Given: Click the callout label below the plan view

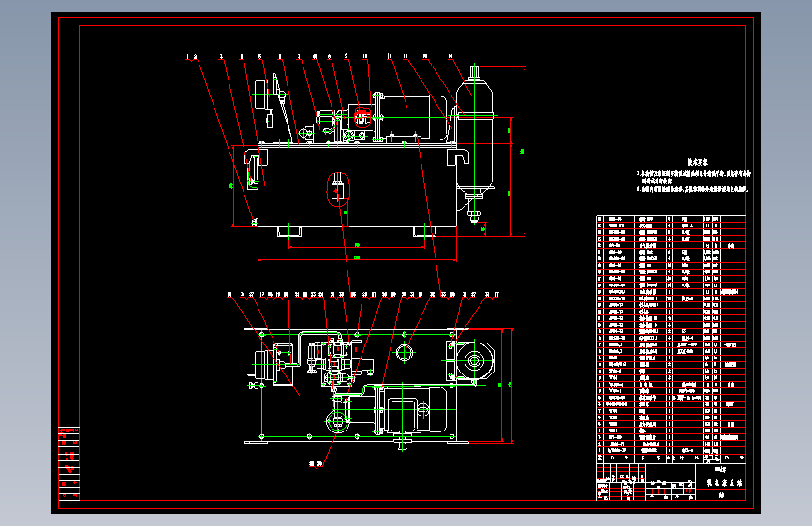Looking at the screenshot, I should [x=316, y=464].
